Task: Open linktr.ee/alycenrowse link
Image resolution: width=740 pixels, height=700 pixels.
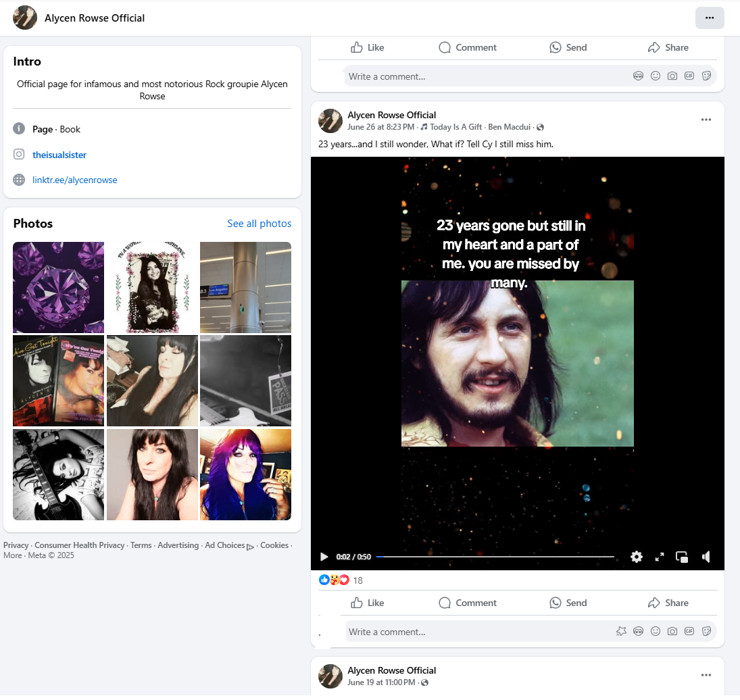Action: pyautogui.click(x=74, y=180)
